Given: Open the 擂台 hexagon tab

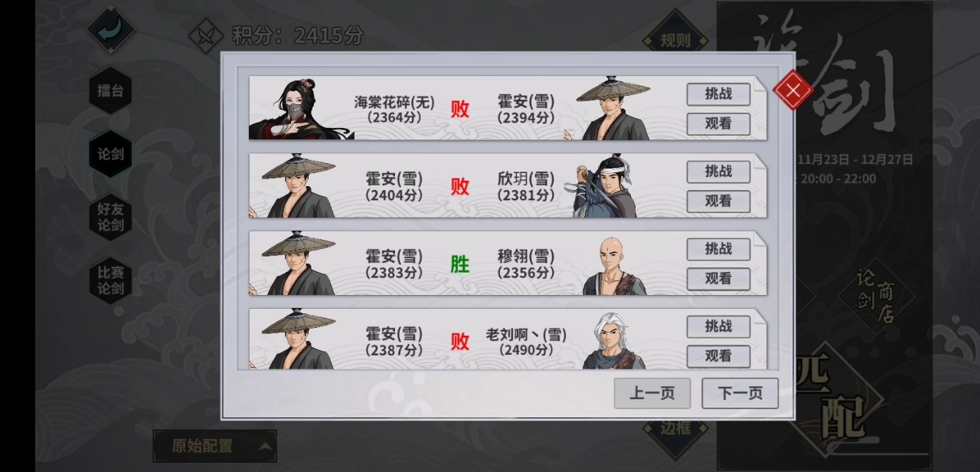Looking at the screenshot, I should coord(110,90).
